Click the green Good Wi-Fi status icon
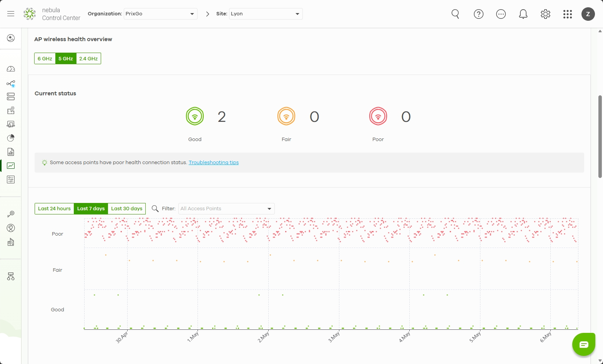The image size is (603, 364). click(195, 116)
